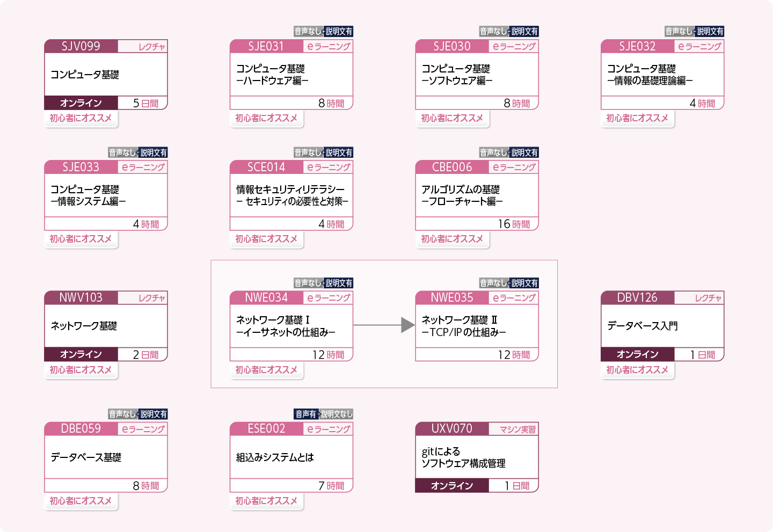Viewport: 773px width, 532px height.
Task: Select CBE006 アルゴリズムの基礎 course
Action: 477,195
